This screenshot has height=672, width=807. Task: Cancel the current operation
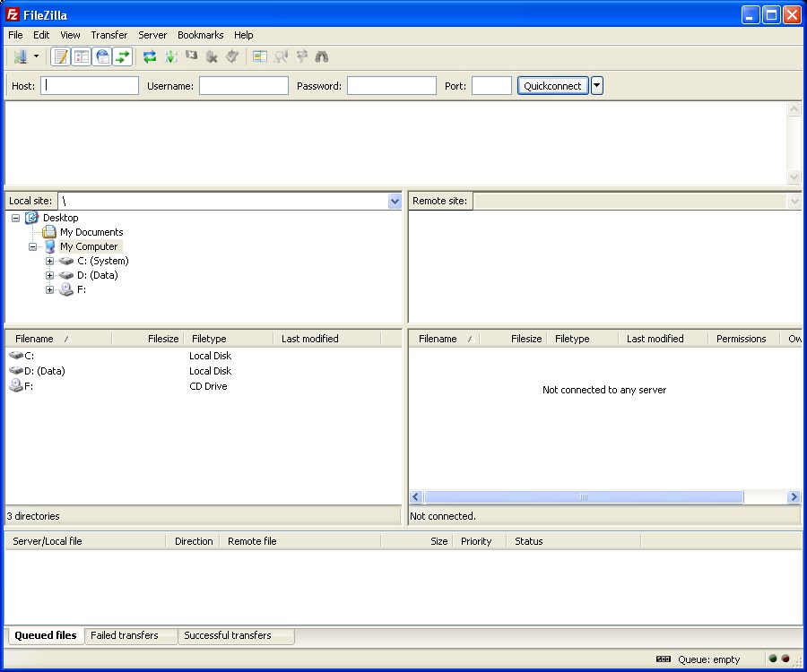point(191,56)
